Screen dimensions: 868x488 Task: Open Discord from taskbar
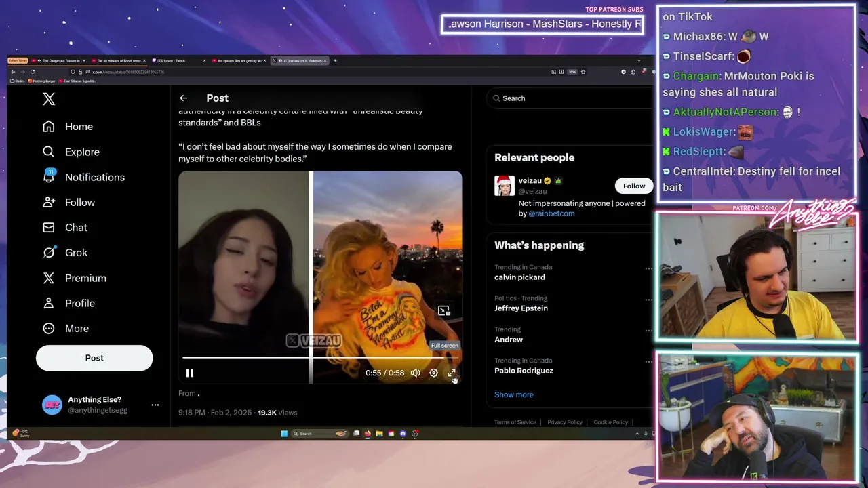pyautogui.click(x=403, y=434)
